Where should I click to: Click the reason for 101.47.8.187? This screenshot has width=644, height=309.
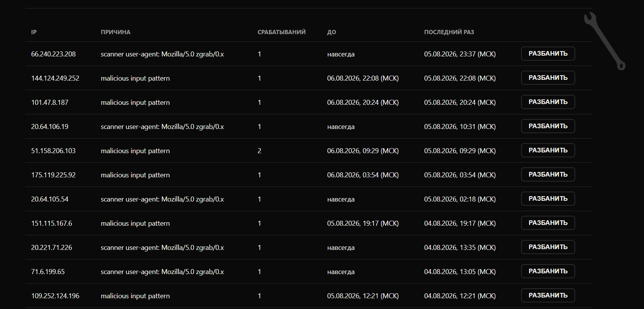(135, 102)
